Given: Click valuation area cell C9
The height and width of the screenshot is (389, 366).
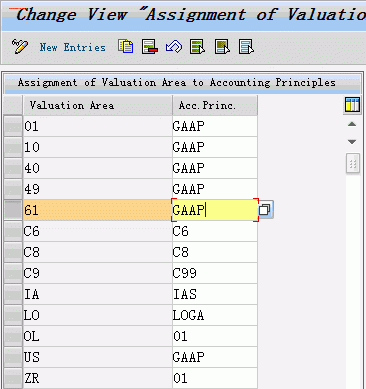Looking at the screenshot, I should (x=97, y=273).
